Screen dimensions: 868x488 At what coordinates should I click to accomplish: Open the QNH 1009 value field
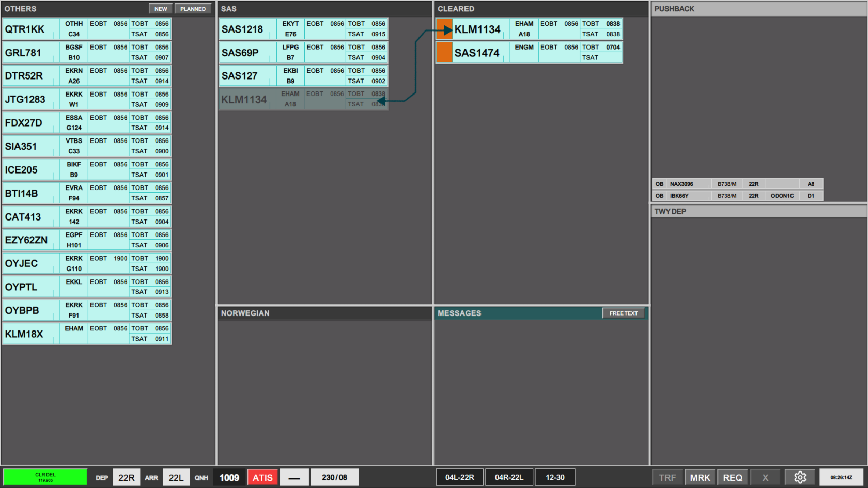point(229,477)
